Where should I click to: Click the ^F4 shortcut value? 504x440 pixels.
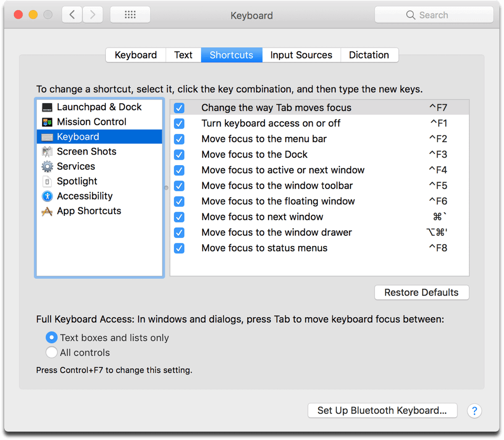point(438,170)
